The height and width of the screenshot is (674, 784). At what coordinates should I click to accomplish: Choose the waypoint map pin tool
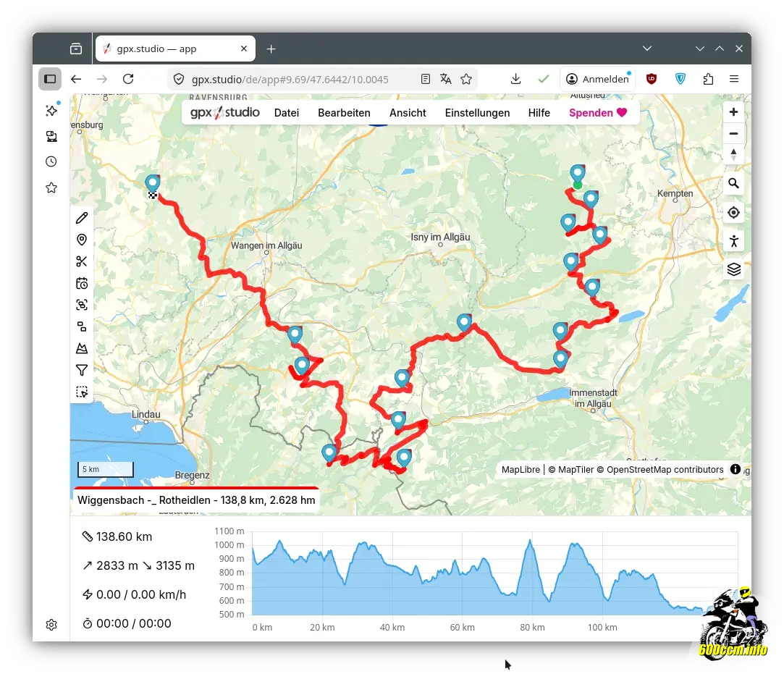tap(82, 240)
